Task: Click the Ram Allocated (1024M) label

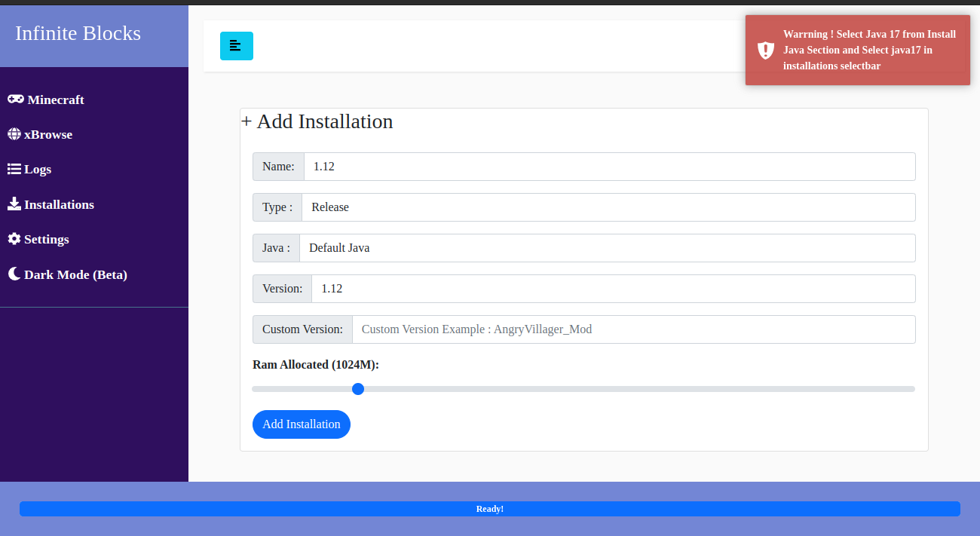Action: tap(316, 365)
